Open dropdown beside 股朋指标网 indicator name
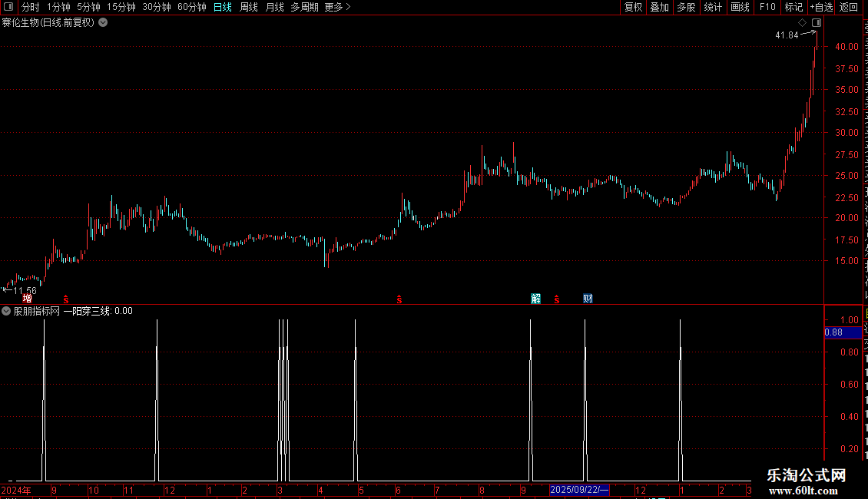This screenshot has height=499, width=868. pyautogui.click(x=6, y=311)
